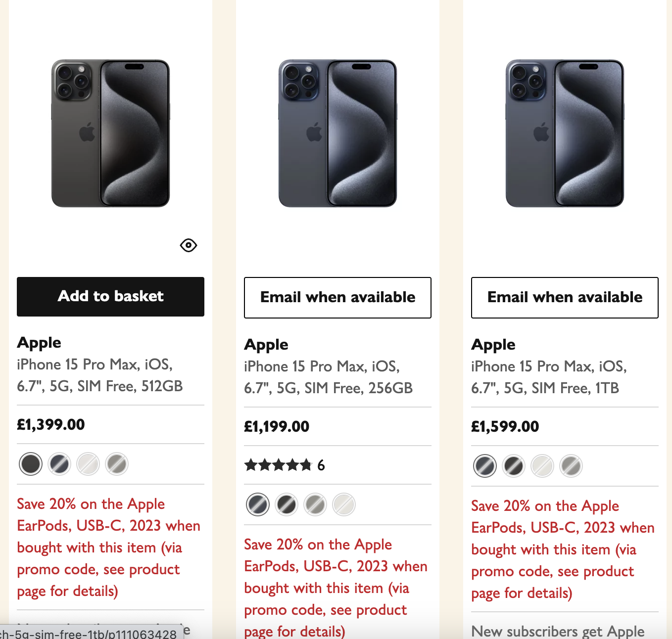Image resolution: width=672 pixels, height=639 pixels.
Task: Open the iPhone 15 Pro Max 256GB title link
Action: (328, 377)
